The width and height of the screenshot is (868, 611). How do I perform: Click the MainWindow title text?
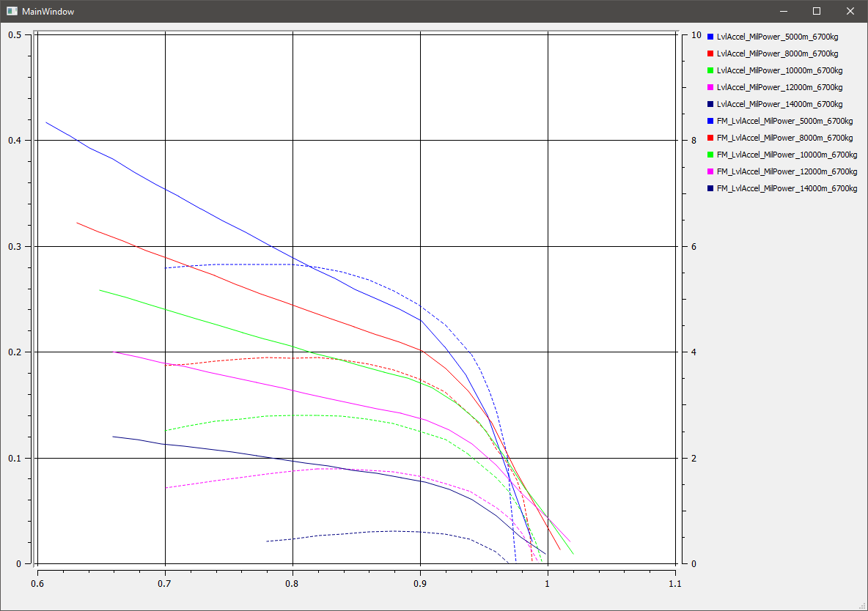[x=48, y=12]
